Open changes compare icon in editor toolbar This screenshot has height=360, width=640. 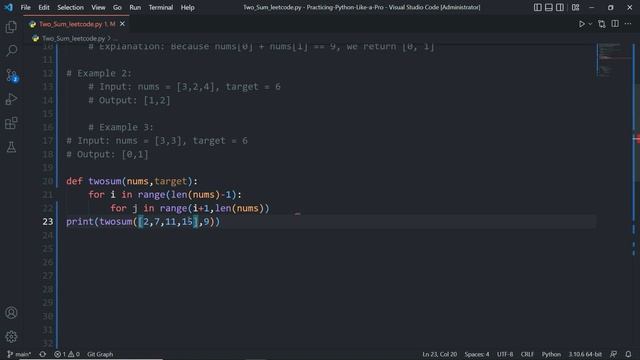[x=602, y=24]
